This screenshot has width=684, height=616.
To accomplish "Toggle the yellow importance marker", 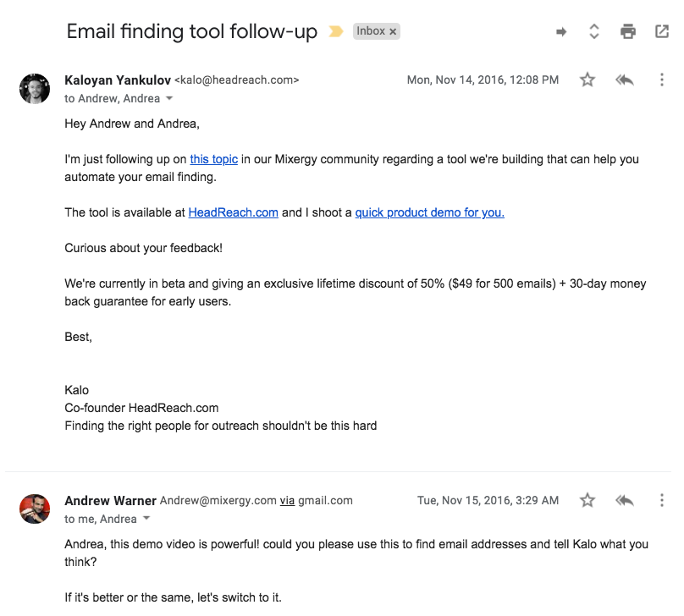I will 336,32.
